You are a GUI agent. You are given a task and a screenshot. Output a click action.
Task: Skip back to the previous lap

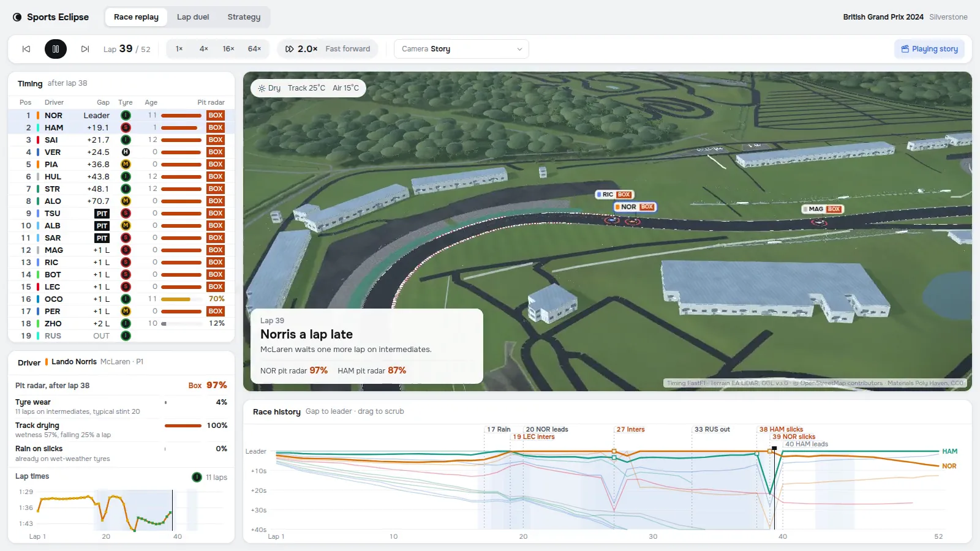tap(26, 49)
